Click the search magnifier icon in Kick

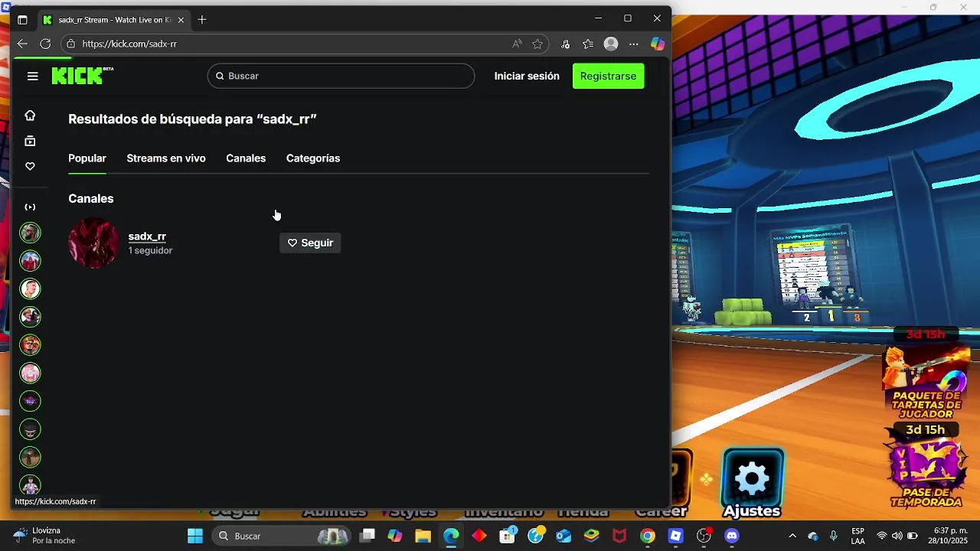click(220, 76)
